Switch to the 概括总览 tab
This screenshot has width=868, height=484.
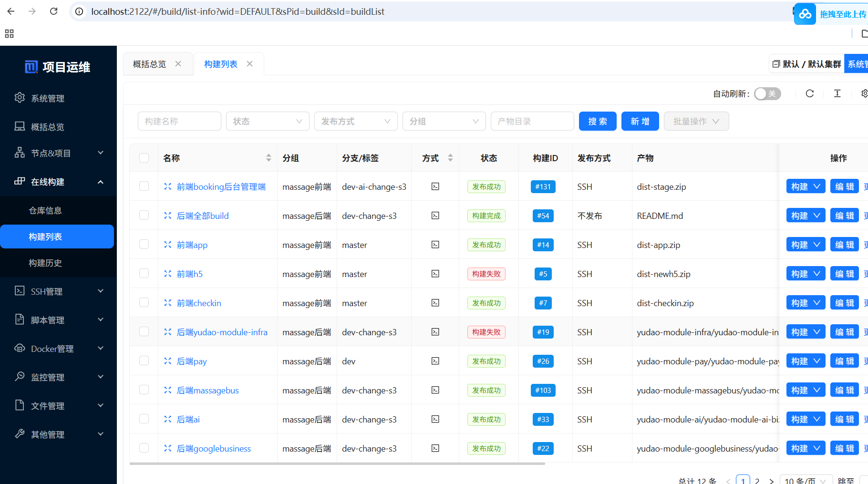(x=150, y=64)
